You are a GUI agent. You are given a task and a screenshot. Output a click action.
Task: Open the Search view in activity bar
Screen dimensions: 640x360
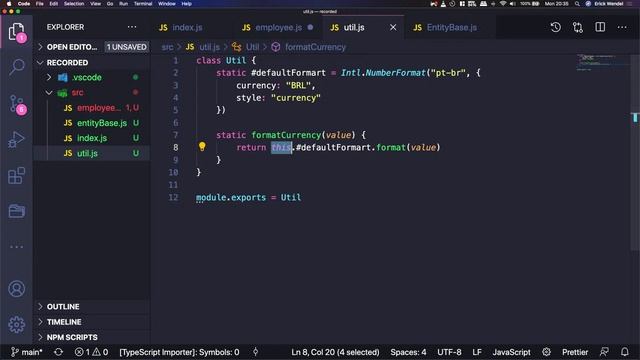pyautogui.click(x=17, y=67)
